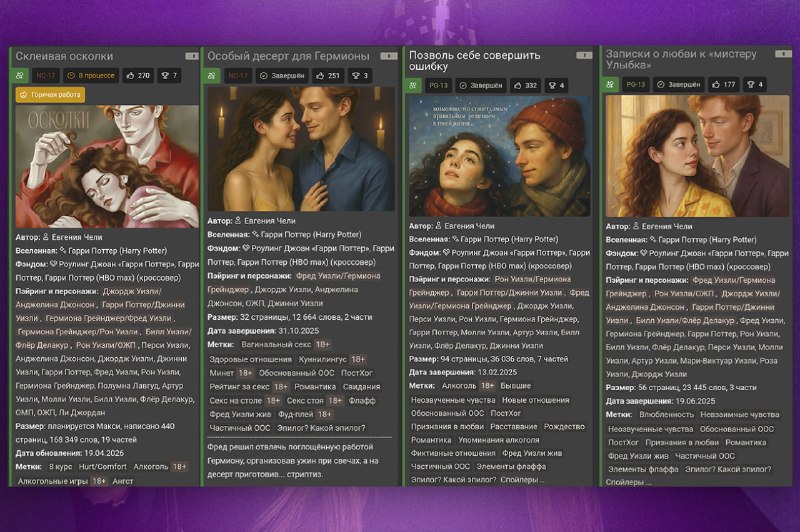Click the green het-category icon on «Склеивая осколки»
Image resolution: width=800 pixels, height=532 pixels.
pos(20,75)
